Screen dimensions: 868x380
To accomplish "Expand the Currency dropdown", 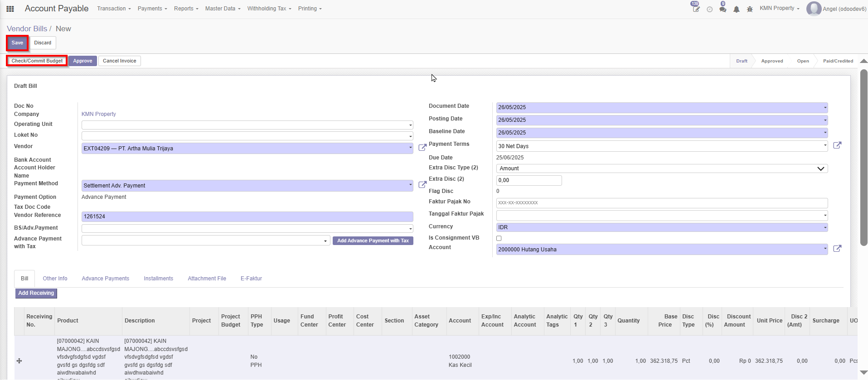I will click(662, 227).
